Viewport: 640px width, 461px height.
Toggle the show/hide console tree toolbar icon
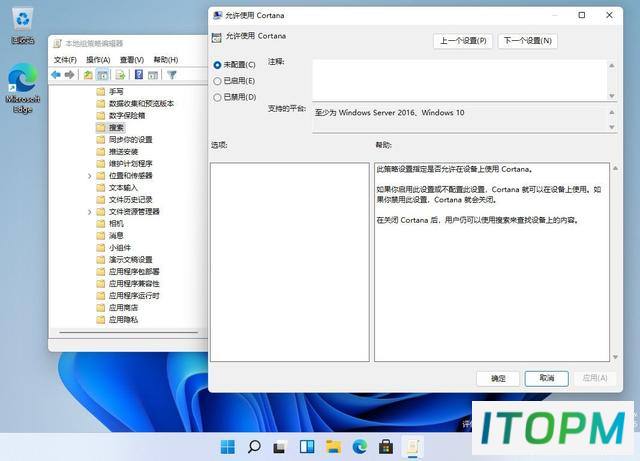click(x=102, y=75)
